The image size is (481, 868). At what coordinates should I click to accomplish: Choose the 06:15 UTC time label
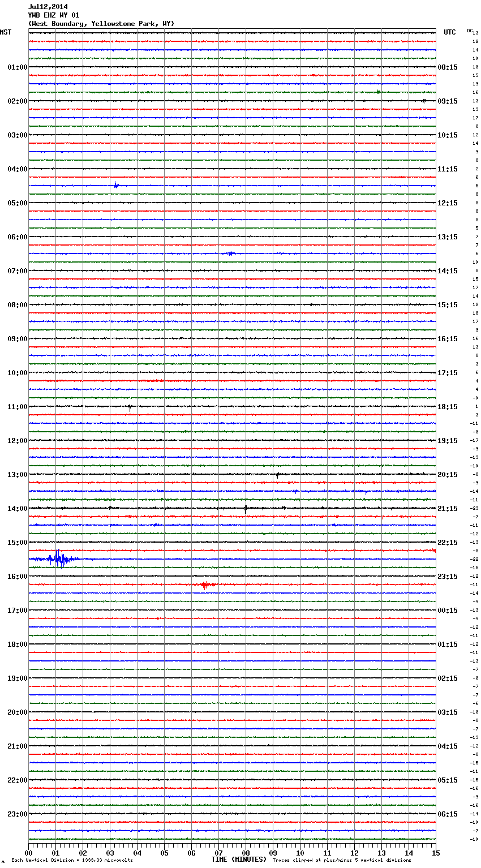[x=448, y=814]
